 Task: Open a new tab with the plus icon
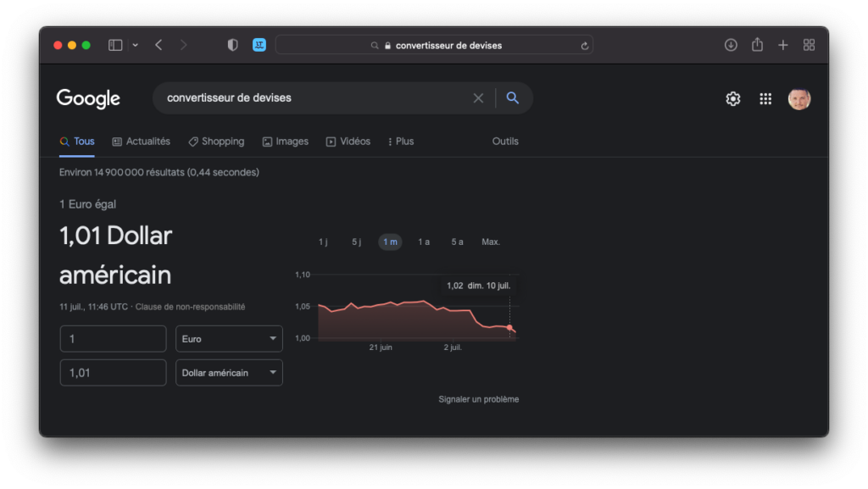782,46
